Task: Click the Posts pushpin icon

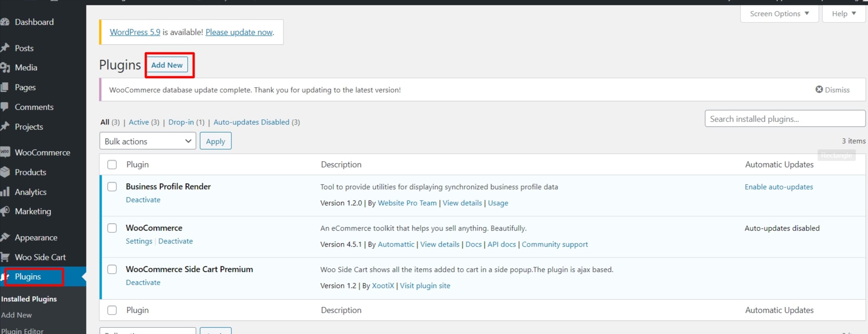Action: click(x=5, y=48)
